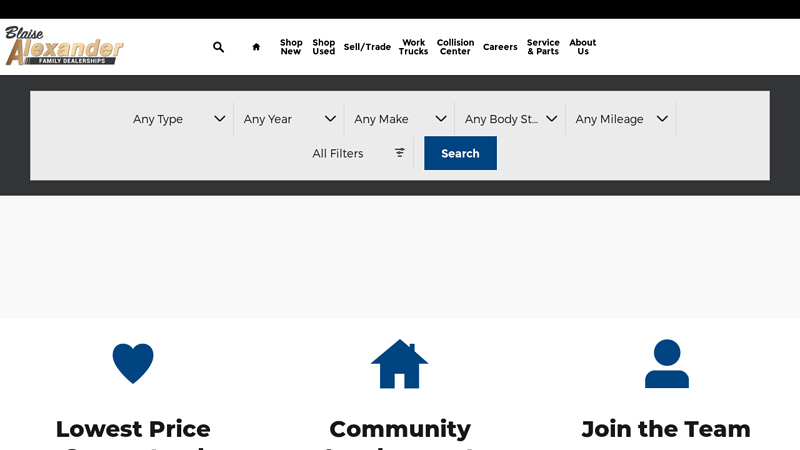
Task: Open the Sell/Trade menu item
Action: pos(367,47)
